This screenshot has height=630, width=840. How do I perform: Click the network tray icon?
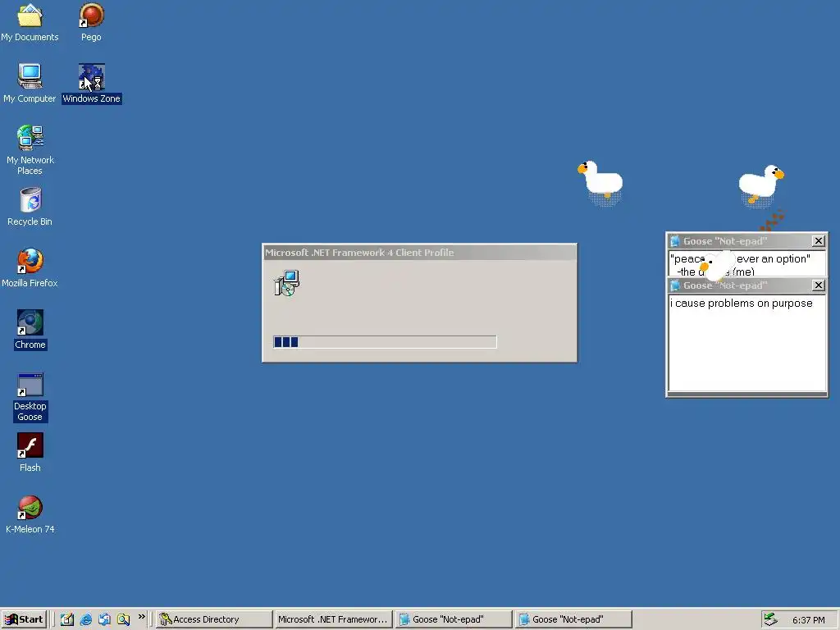click(x=770, y=619)
